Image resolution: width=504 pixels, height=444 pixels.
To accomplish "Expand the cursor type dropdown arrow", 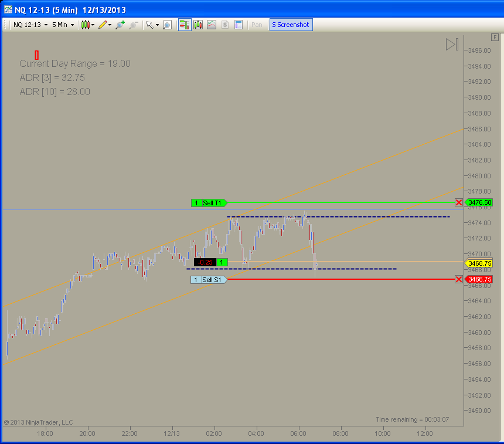I will 157,25.
